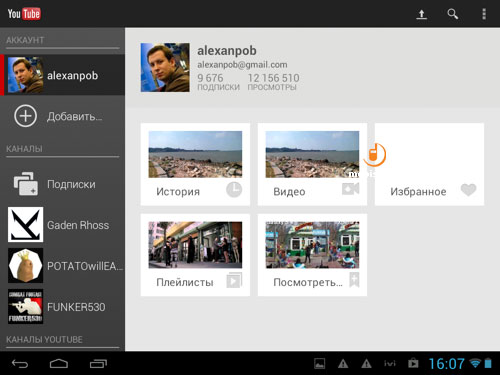This screenshot has width=500, height=375.
Task: Open Видео uploads tile
Action: [312, 164]
